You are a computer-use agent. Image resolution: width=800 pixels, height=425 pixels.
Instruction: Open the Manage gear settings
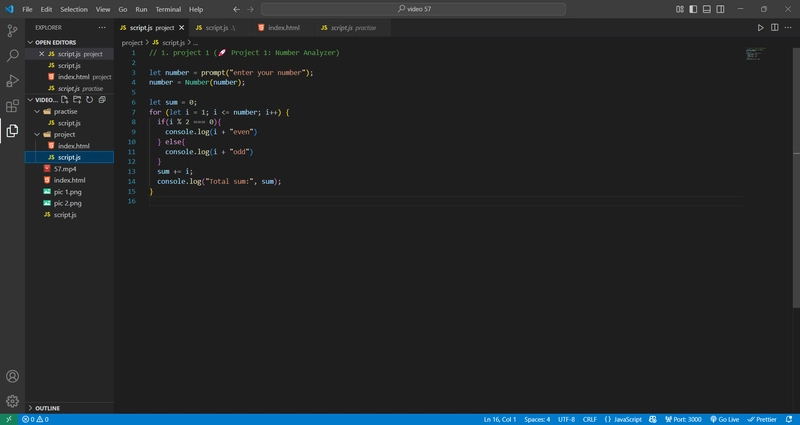tap(12, 401)
